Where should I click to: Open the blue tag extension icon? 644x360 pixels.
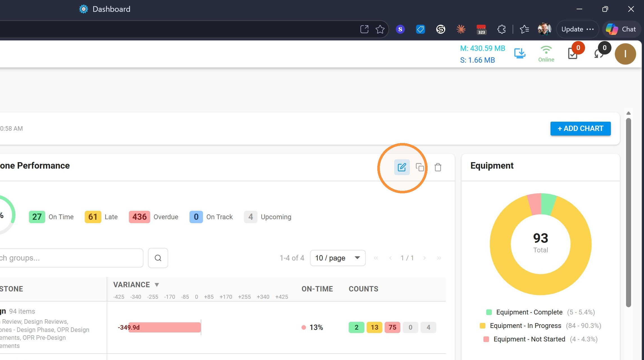click(420, 29)
